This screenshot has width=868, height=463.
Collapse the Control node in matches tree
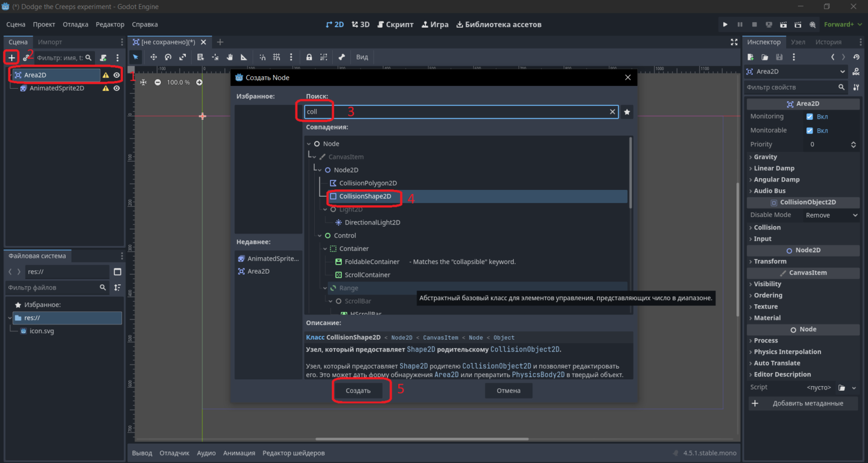pos(320,236)
